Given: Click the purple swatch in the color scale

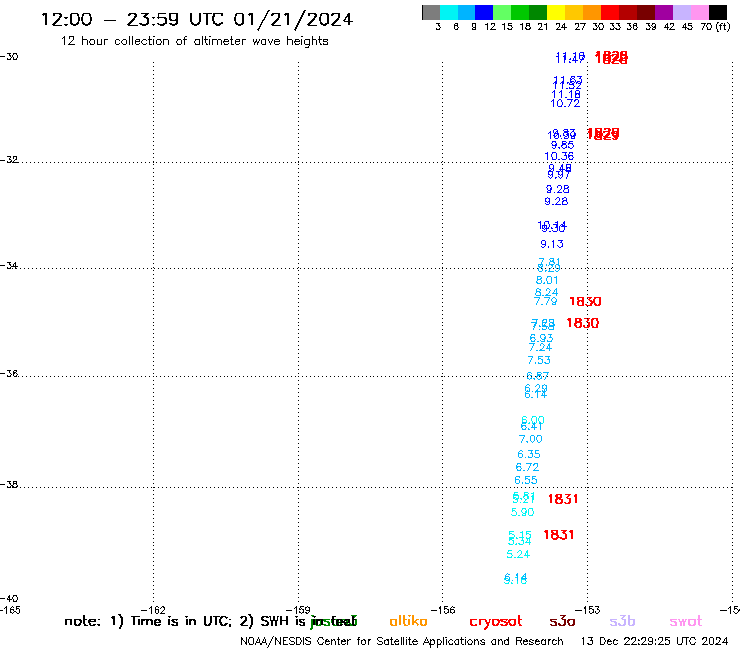Looking at the screenshot, I should (x=664, y=12).
